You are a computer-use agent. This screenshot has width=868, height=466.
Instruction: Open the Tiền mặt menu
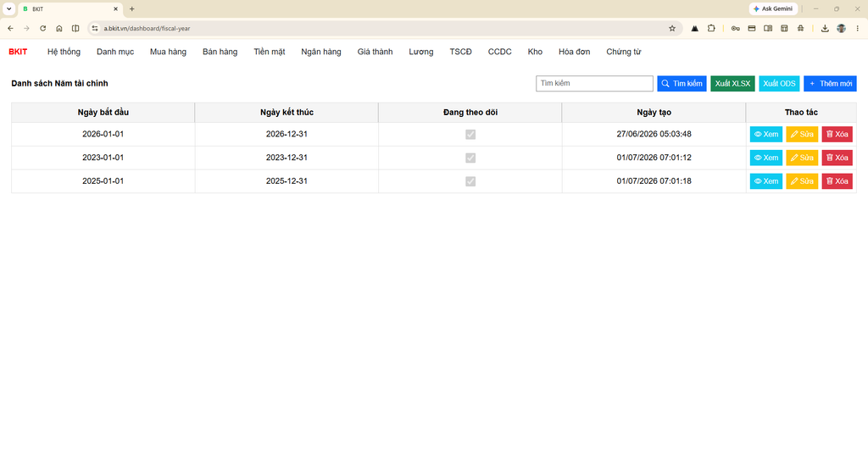coord(270,52)
